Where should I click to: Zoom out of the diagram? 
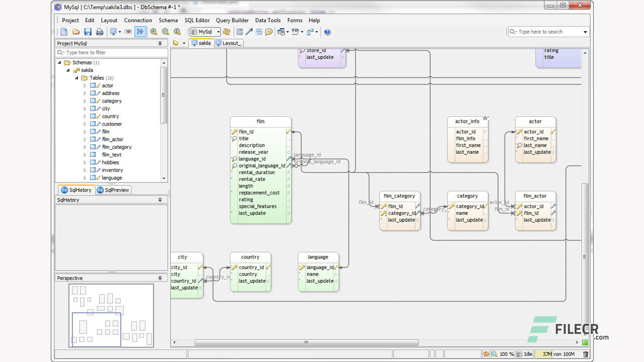166,32
